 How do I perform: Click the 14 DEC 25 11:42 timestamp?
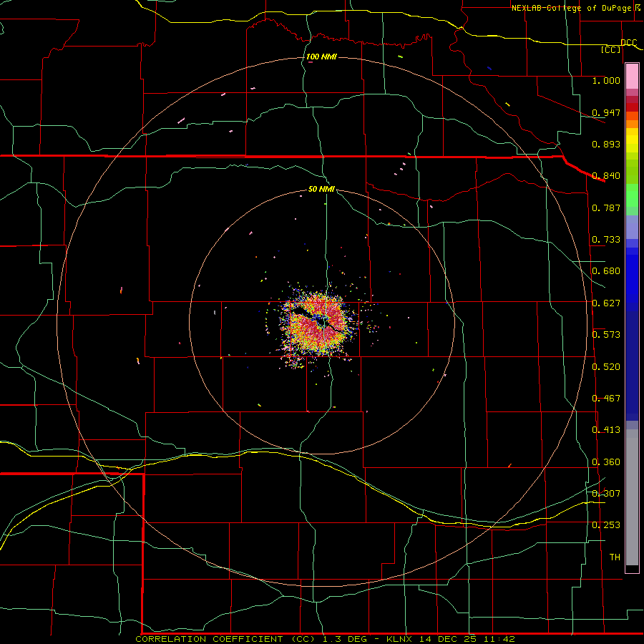[467, 639]
